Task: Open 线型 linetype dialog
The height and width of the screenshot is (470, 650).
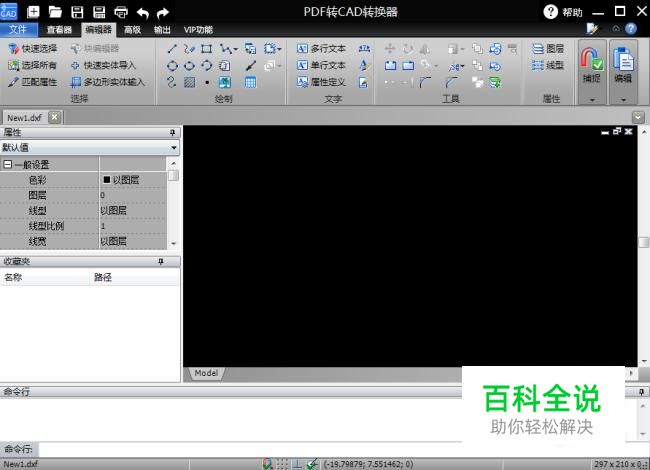Action: pos(548,65)
